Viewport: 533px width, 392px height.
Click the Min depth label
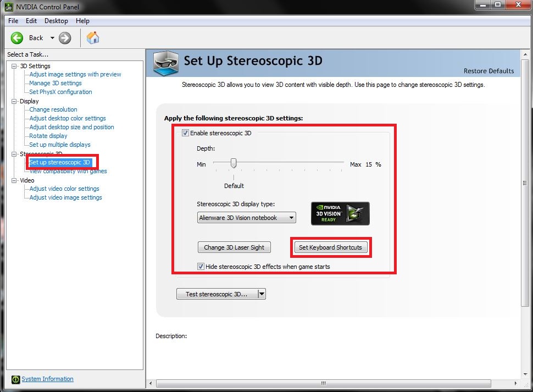point(201,164)
